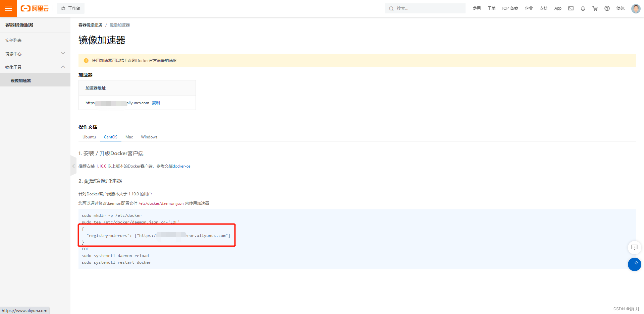The width and height of the screenshot is (644, 314).
Task: Switch to the CentOS tab
Action: [x=111, y=137]
